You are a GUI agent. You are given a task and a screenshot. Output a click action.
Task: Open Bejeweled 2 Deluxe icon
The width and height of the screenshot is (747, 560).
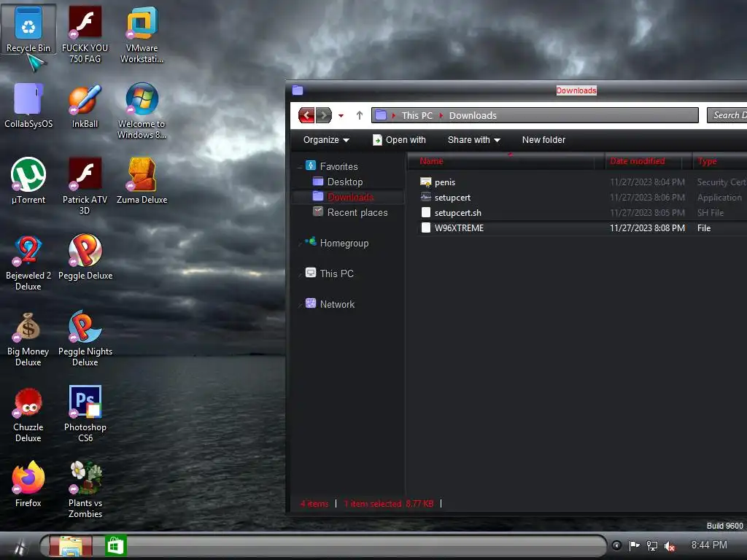click(x=28, y=262)
